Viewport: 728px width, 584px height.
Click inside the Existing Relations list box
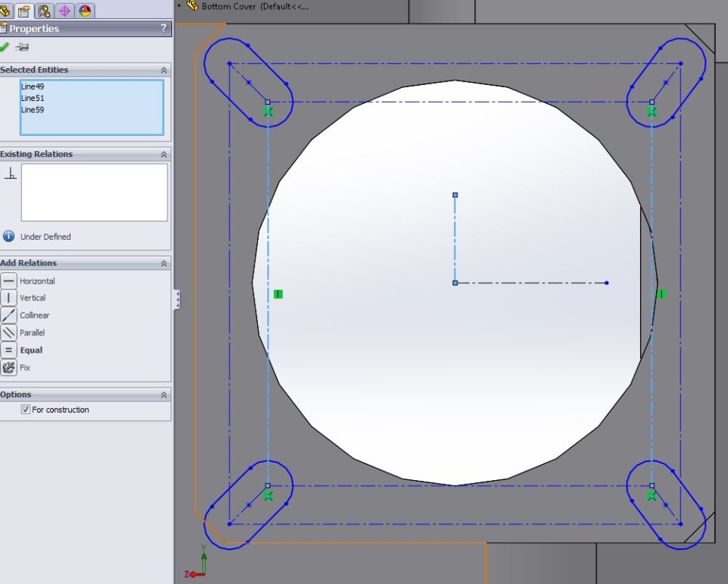point(94,192)
